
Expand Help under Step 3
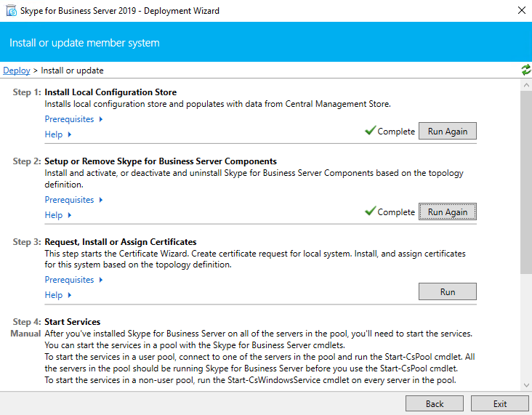pyautogui.click(x=58, y=295)
